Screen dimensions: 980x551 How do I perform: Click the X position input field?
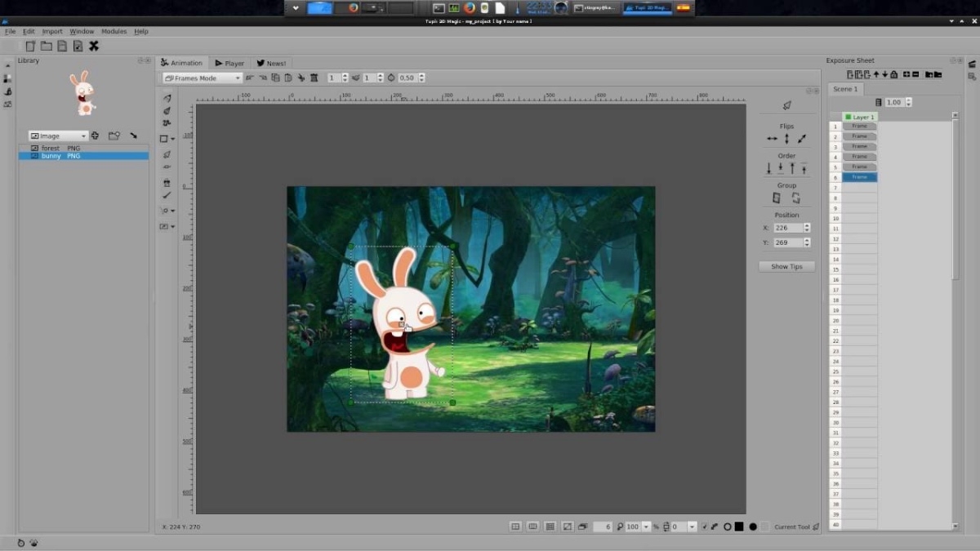click(787, 228)
